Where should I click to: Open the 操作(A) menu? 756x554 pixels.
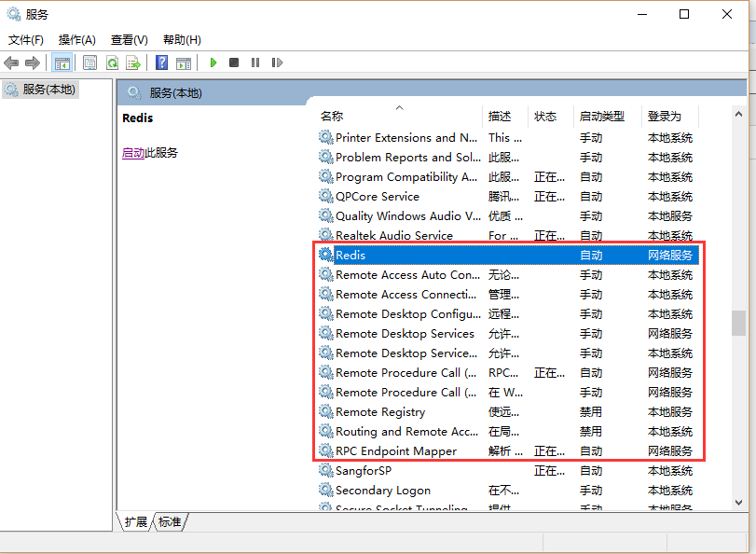pyautogui.click(x=77, y=39)
